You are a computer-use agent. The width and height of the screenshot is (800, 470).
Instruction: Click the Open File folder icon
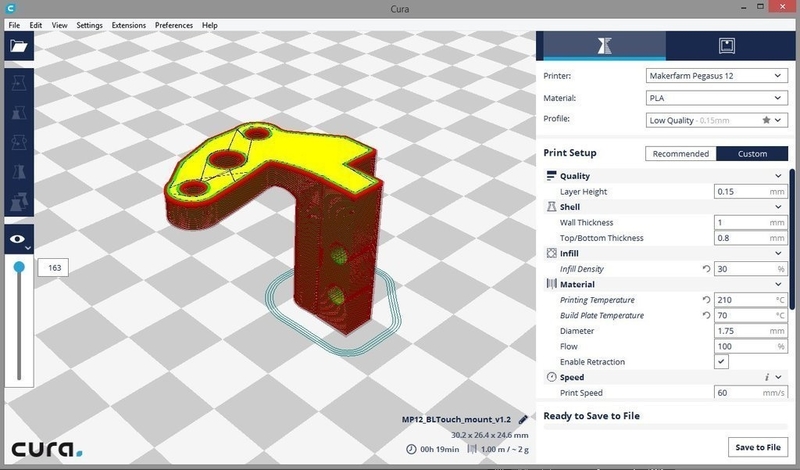(x=17, y=46)
